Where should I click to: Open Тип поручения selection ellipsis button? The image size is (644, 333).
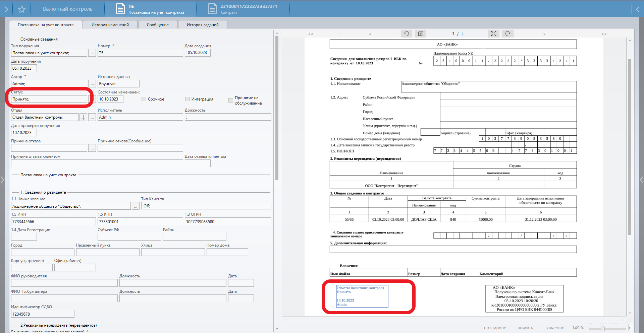(x=92, y=53)
